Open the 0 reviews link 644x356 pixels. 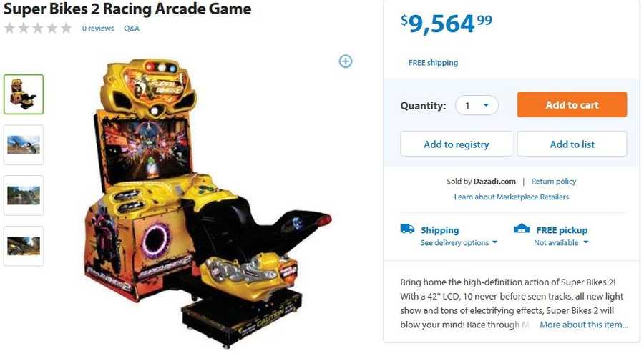point(98,29)
